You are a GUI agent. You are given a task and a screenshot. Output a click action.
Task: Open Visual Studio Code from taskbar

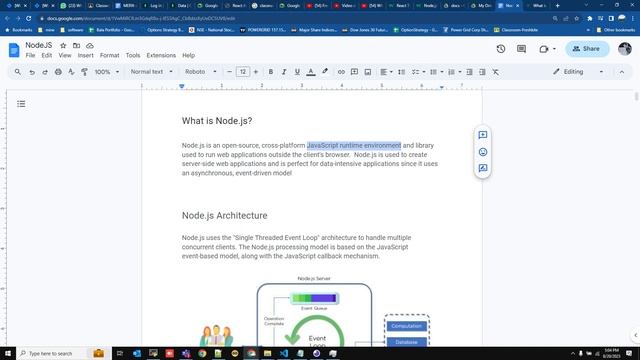(x=284, y=353)
